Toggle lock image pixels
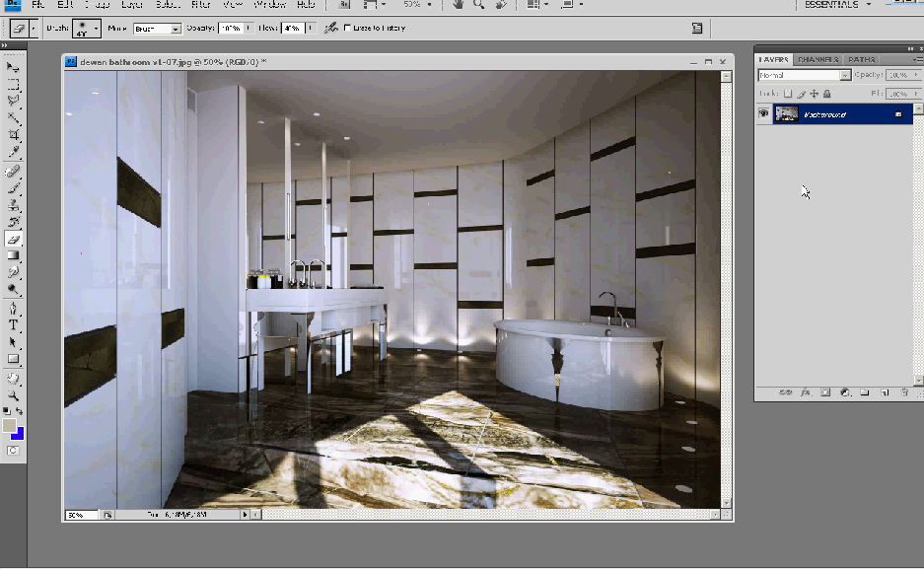Viewport: 924px width, 569px height. point(802,94)
